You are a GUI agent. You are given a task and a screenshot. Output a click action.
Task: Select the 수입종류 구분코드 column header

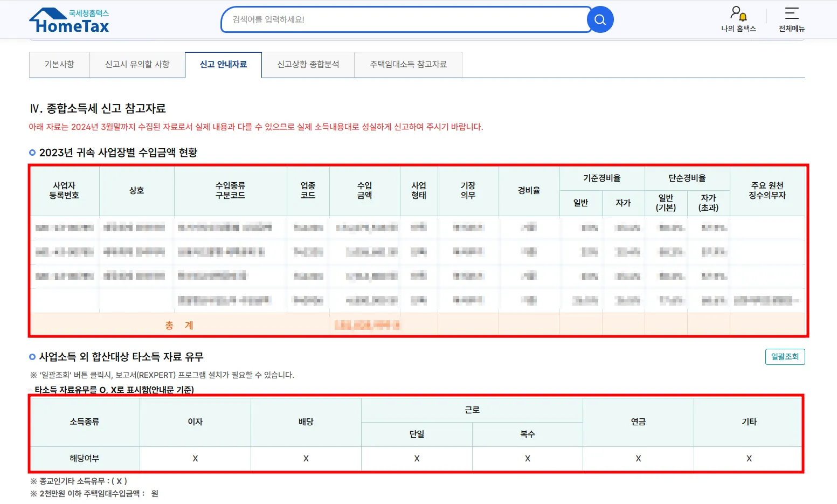pos(231,191)
